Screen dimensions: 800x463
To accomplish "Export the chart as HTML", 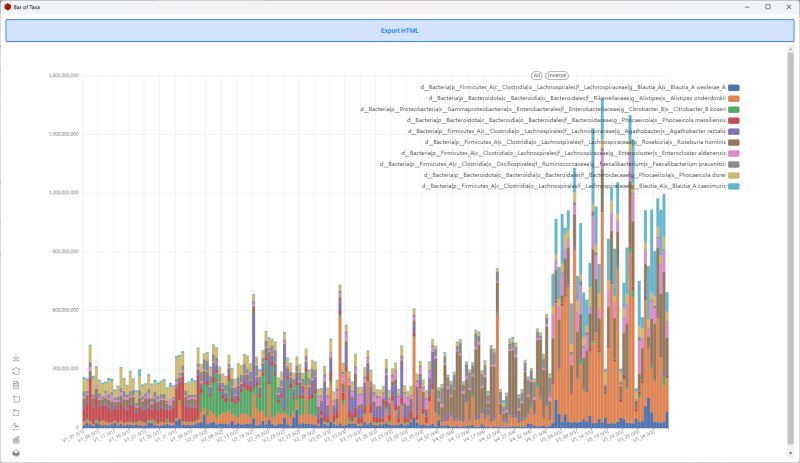I will (399, 31).
